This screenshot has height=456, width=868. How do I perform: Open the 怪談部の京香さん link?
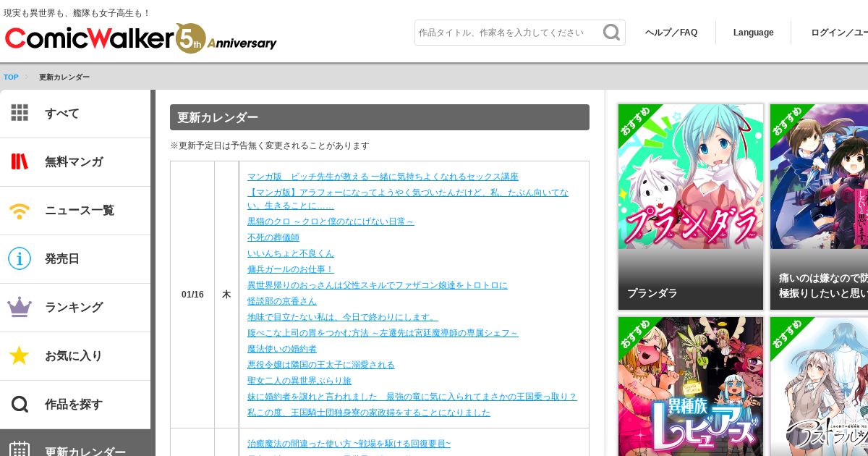[282, 301]
